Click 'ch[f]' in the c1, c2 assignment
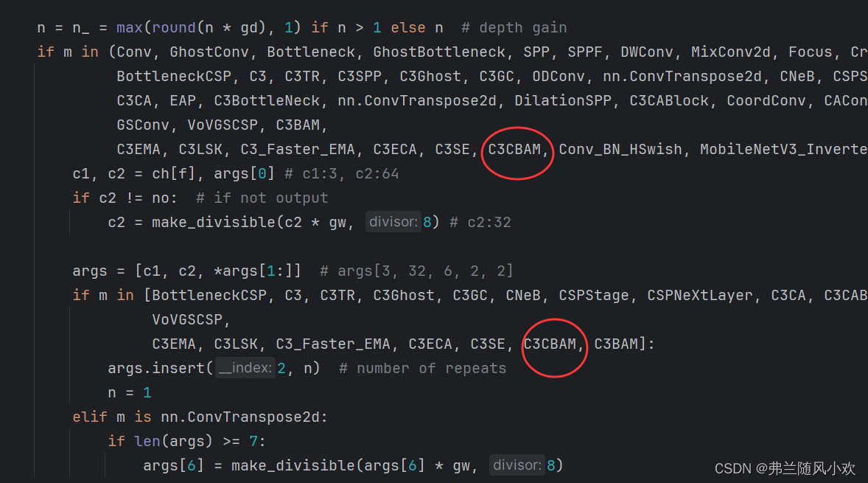The width and height of the screenshot is (868, 483). (174, 174)
